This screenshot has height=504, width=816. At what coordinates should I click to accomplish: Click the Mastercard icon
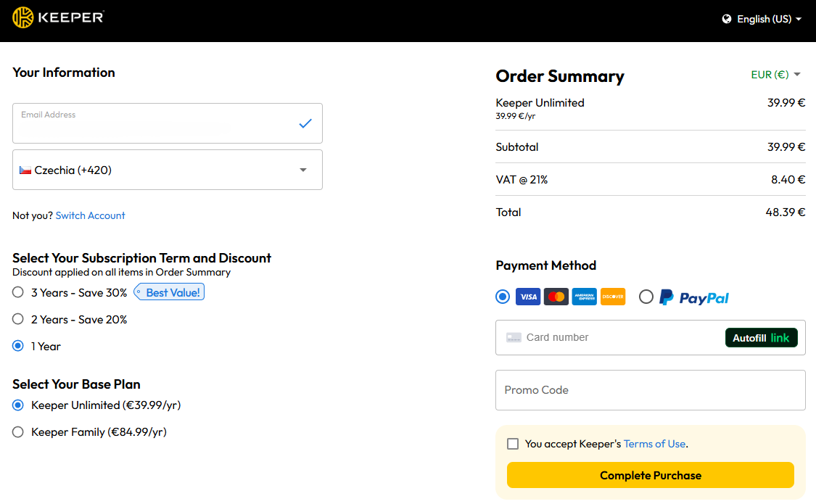pyautogui.click(x=556, y=297)
